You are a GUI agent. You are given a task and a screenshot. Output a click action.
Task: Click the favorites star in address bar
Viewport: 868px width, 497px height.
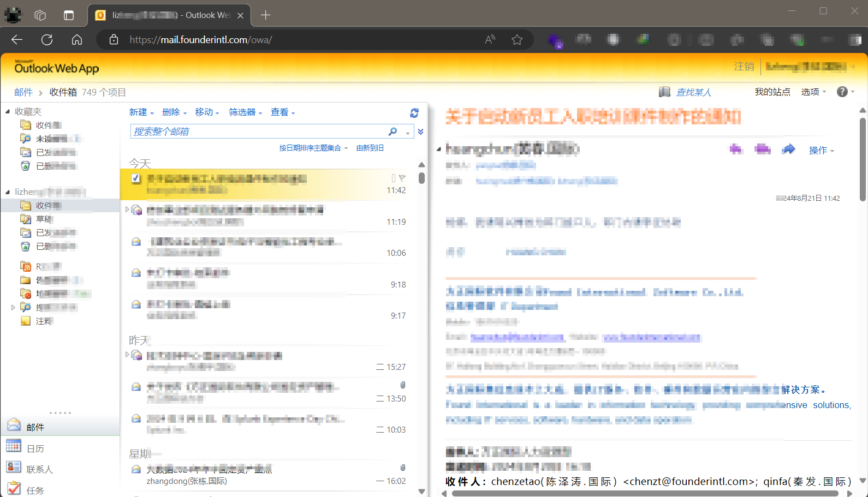point(517,40)
